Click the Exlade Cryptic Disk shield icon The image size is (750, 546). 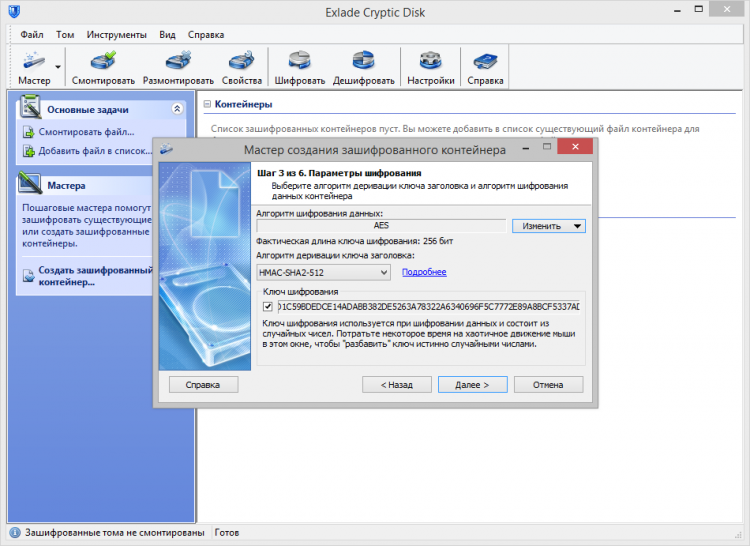tap(14, 11)
